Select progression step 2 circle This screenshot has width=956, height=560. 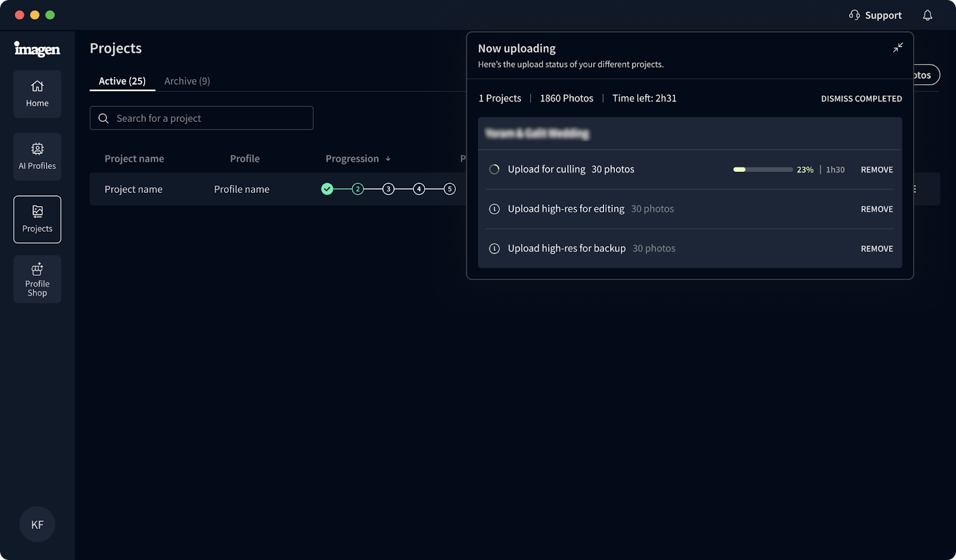[x=357, y=189]
